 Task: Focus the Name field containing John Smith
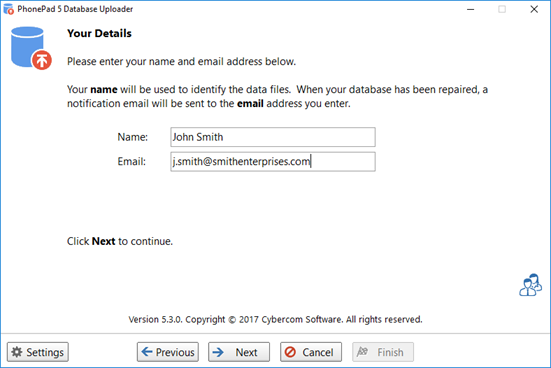point(273,137)
